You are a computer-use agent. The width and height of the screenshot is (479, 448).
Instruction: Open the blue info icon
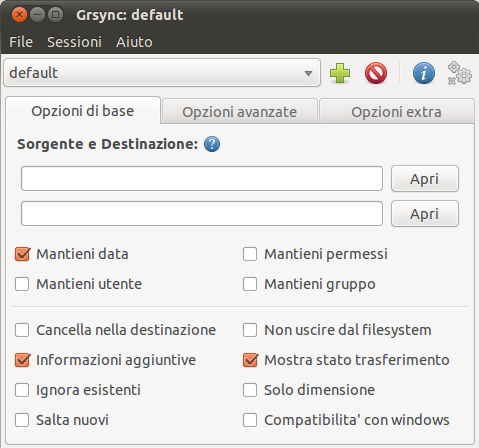point(424,73)
